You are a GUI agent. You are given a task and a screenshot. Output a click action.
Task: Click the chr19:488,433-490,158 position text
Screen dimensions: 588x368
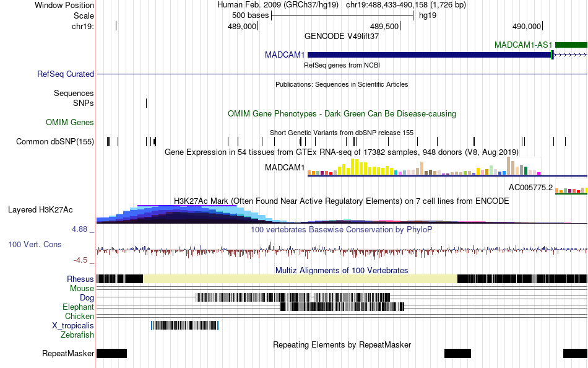pyautogui.click(x=406, y=5)
